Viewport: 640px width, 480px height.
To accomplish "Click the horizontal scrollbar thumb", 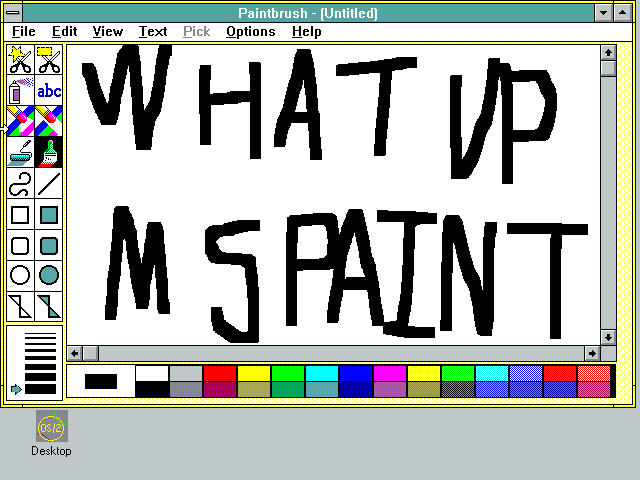I will 91,353.
